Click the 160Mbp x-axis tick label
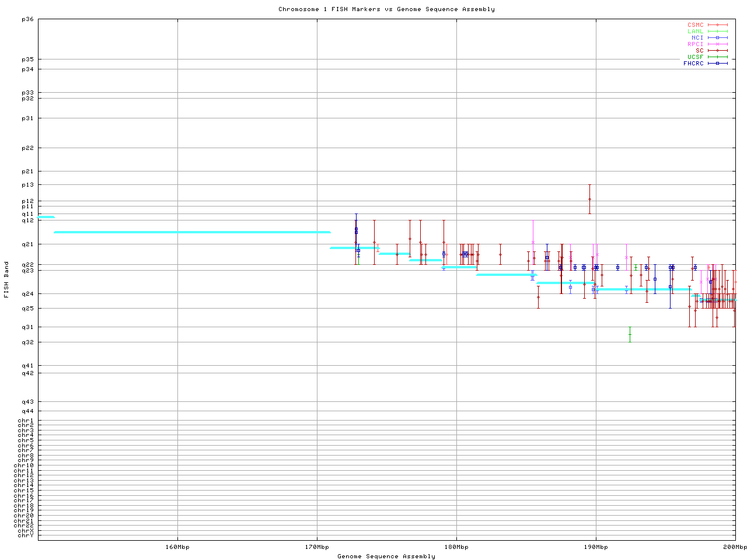This screenshot has height=560, width=747. (x=177, y=547)
